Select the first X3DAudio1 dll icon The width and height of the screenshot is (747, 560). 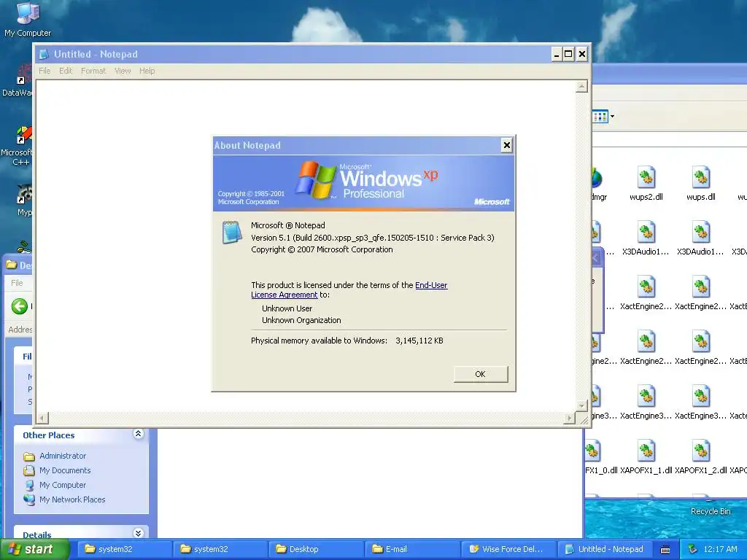pos(646,233)
